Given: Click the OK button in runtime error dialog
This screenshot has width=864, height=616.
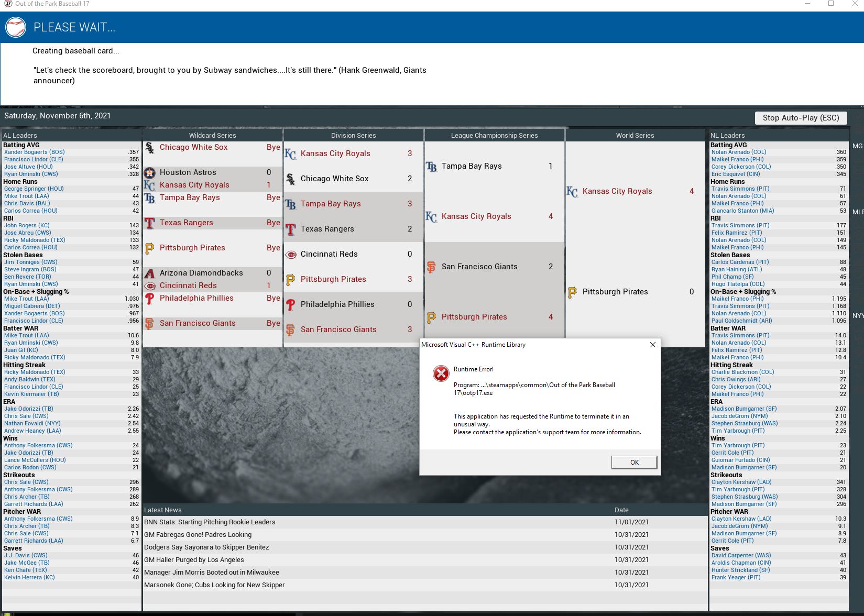Looking at the screenshot, I should (x=634, y=462).
